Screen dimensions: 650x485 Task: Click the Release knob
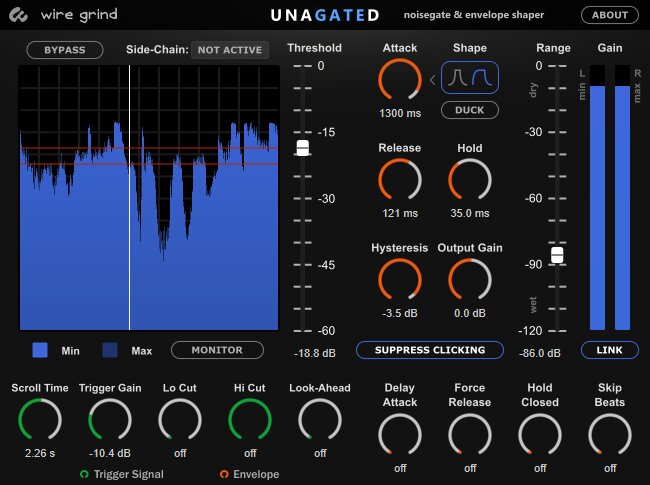(400, 179)
